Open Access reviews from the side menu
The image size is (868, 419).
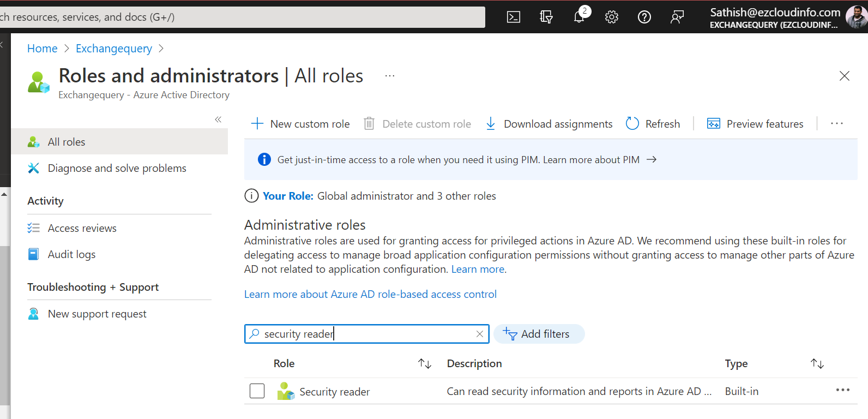(x=82, y=228)
